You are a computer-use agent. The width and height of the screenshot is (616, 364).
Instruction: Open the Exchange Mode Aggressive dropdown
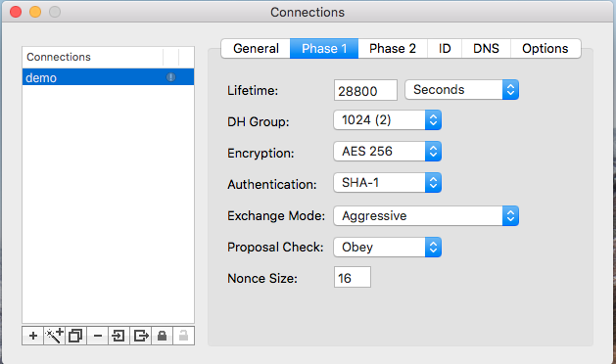pos(426,215)
